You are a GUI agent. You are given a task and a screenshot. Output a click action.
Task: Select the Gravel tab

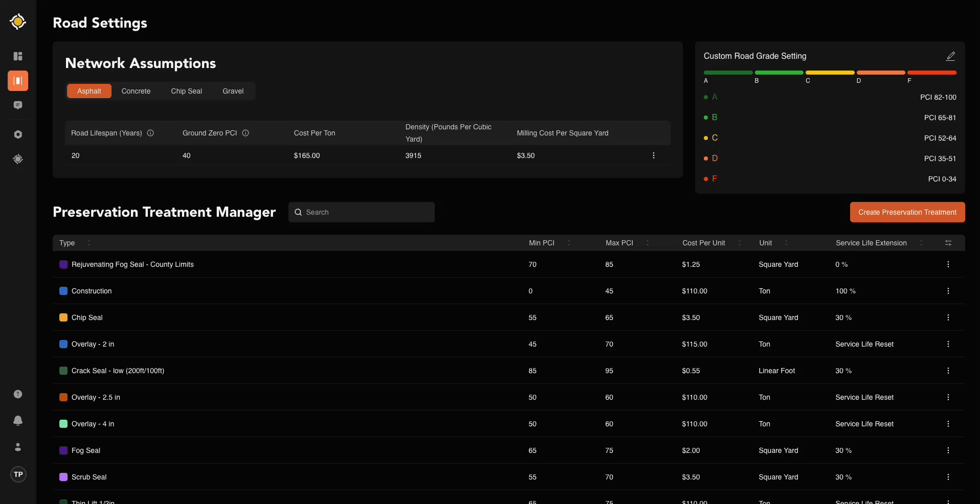pyautogui.click(x=233, y=91)
